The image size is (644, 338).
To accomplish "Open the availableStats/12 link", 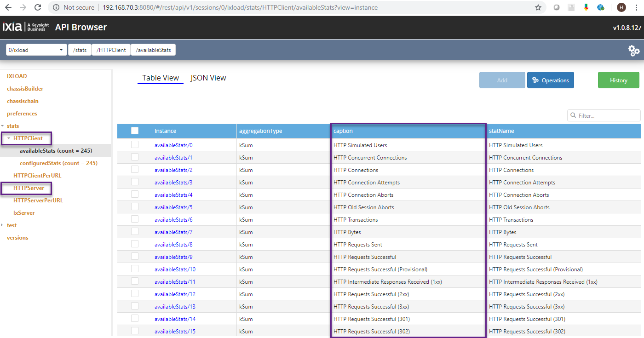I will click(x=175, y=294).
